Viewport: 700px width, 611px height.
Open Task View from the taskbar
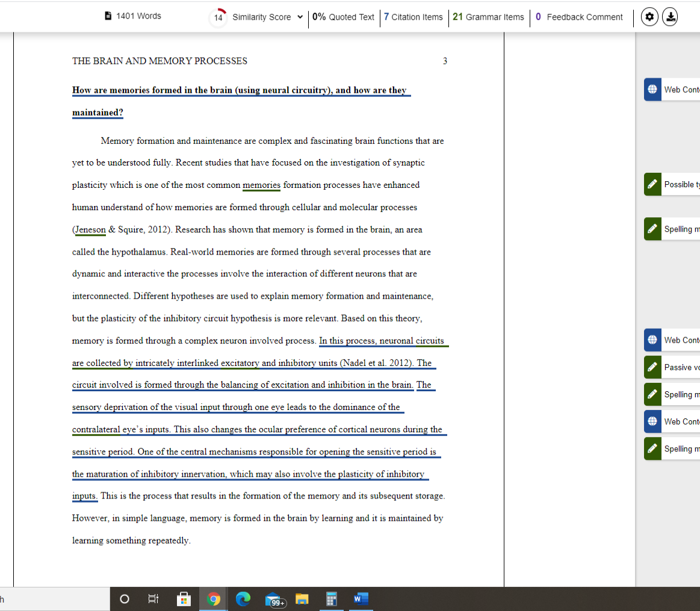tap(153, 599)
